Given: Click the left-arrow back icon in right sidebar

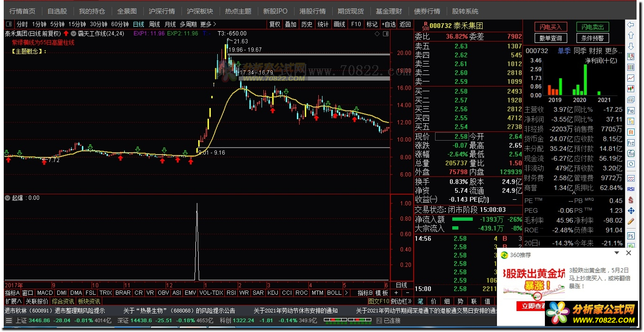Looking at the screenshot, I should pyautogui.click(x=631, y=25).
